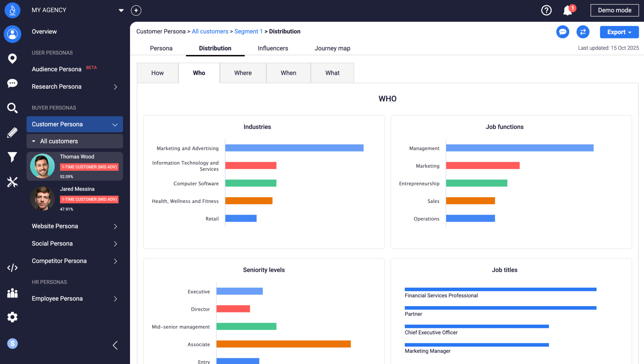Click the Export button
Screen dimensions: 644x364
[619, 32]
